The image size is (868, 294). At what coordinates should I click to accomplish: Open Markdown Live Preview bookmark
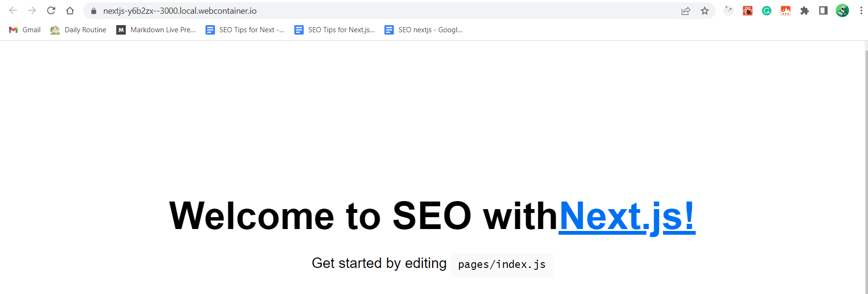(x=156, y=30)
